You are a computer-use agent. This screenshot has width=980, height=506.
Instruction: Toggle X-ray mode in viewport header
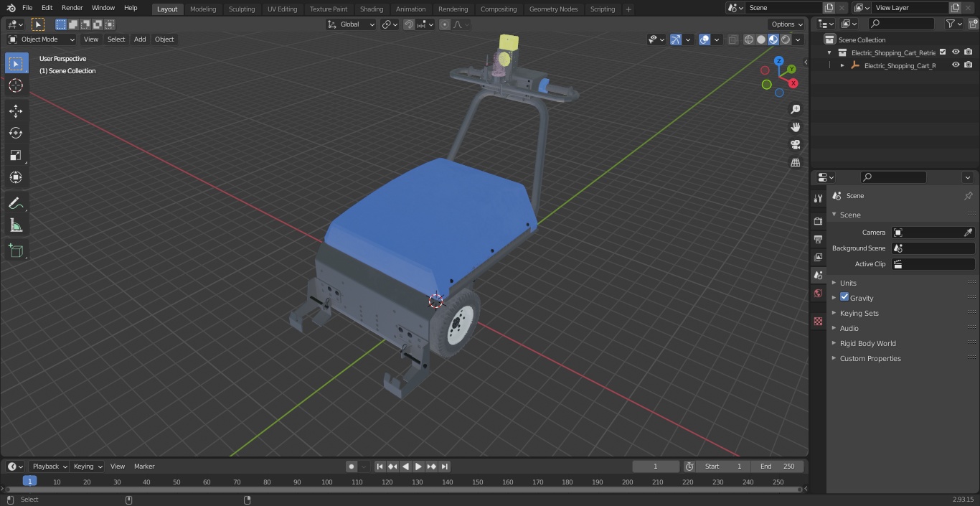(x=732, y=39)
